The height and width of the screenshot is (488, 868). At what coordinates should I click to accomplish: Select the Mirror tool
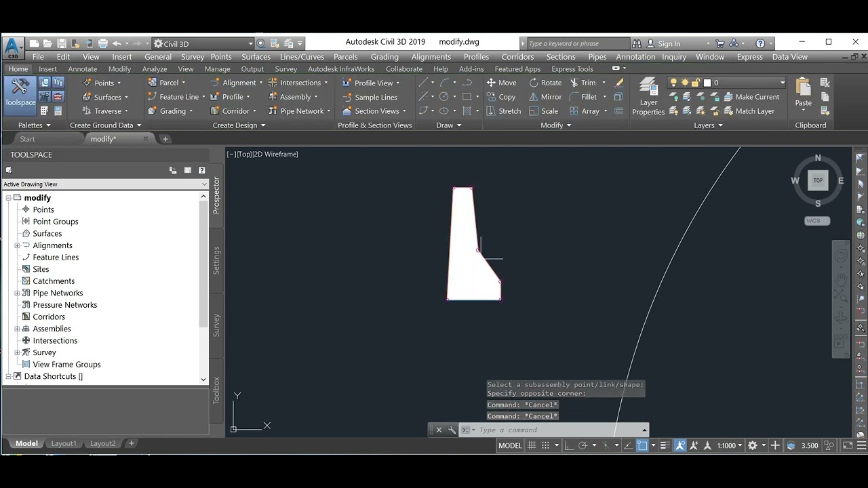(545, 97)
